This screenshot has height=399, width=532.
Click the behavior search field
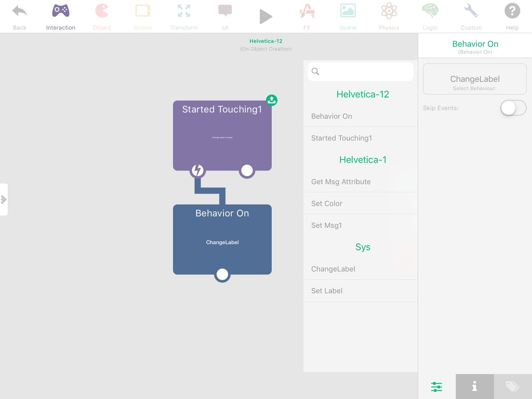pos(364,71)
